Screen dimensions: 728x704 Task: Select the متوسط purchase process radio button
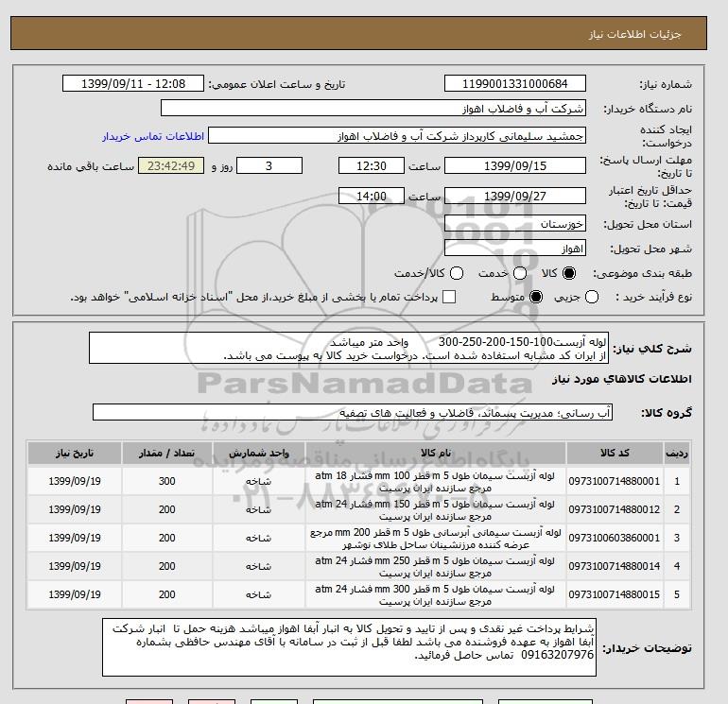(536, 297)
